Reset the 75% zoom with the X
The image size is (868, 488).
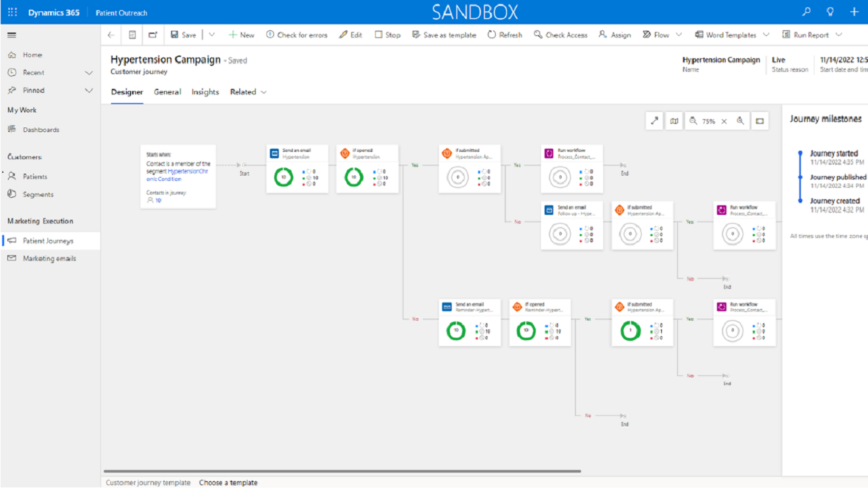[724, 121]
